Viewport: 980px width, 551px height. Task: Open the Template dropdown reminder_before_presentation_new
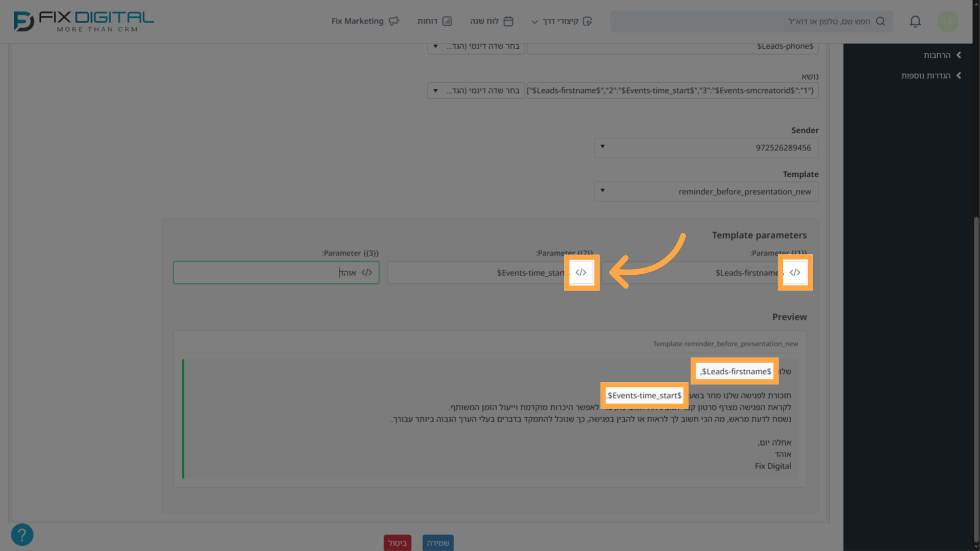(706, 191)
